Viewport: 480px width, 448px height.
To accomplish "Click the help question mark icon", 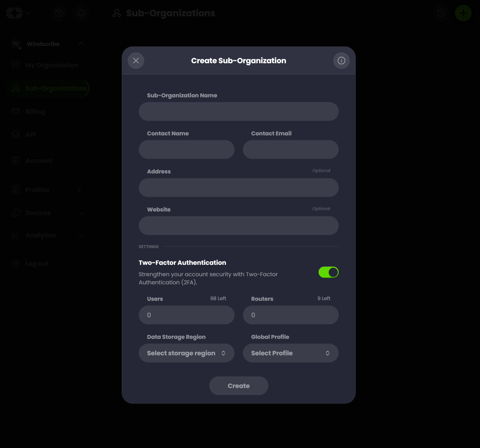I will (x=59, y=13).
